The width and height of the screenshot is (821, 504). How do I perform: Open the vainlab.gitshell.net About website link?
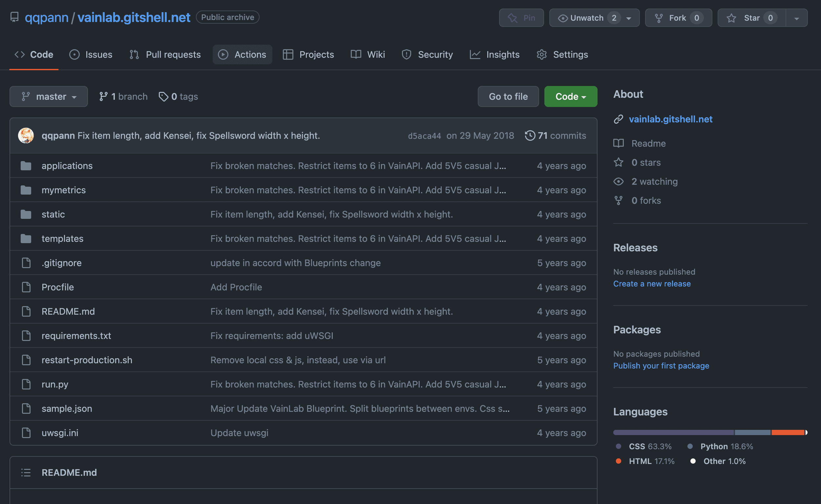point(670,119)
